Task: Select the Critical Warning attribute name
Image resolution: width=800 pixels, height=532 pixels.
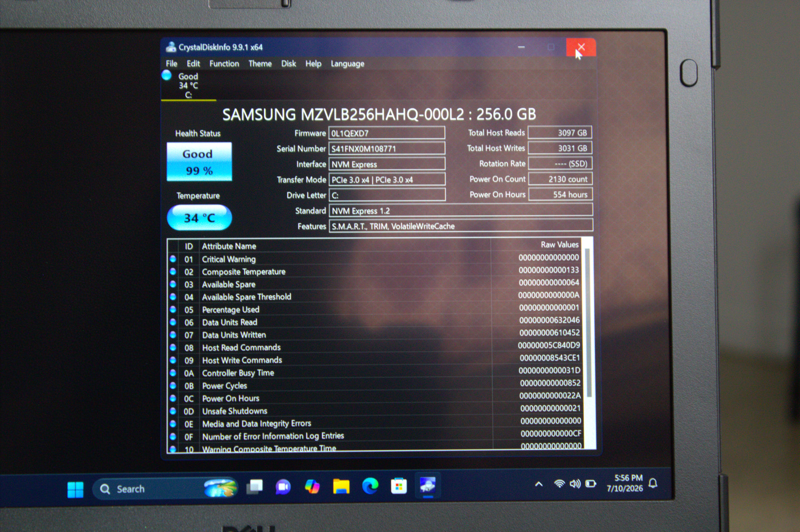Action: [x=228, y=259]
